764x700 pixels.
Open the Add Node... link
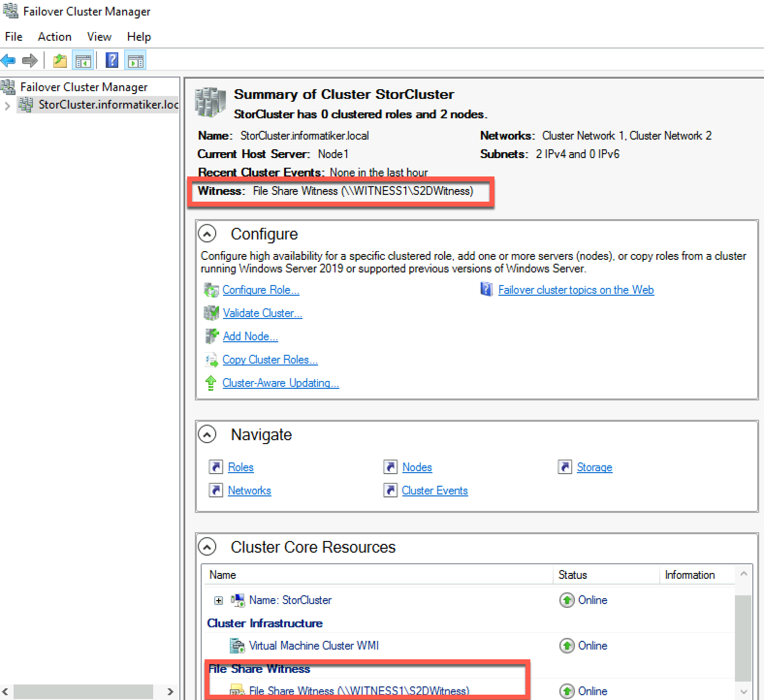tap(250, 336)
